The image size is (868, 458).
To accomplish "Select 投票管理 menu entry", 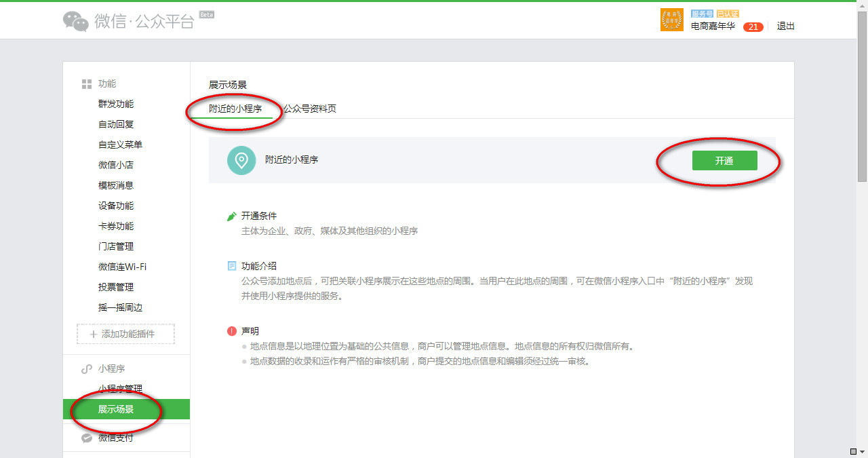I will coord(116,287).
